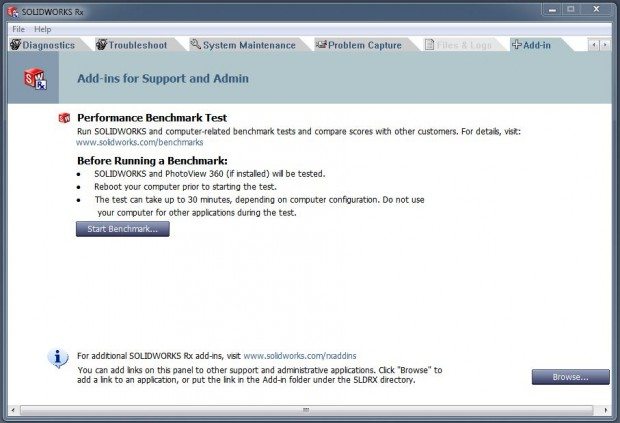Click the Diagnostics tab icon

15,45
